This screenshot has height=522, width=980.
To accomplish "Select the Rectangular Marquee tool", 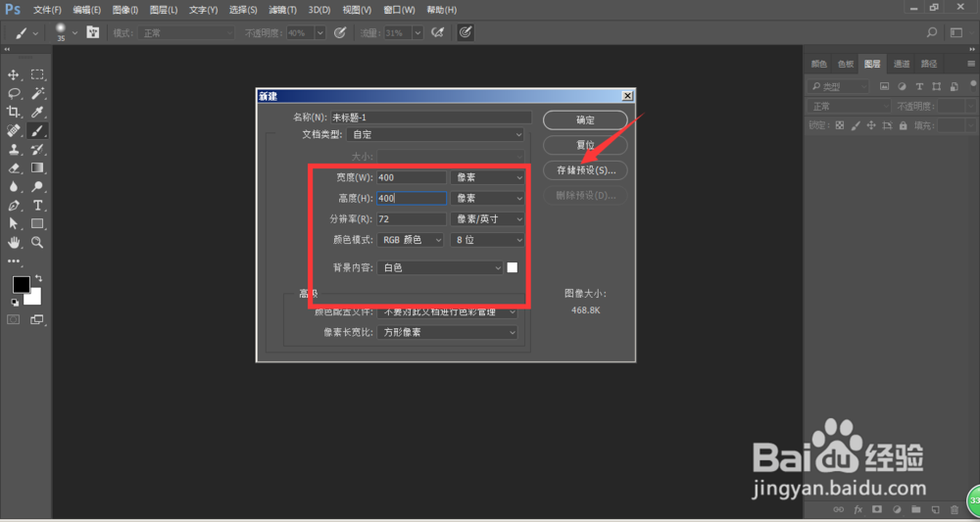I will tap(37, 75).
